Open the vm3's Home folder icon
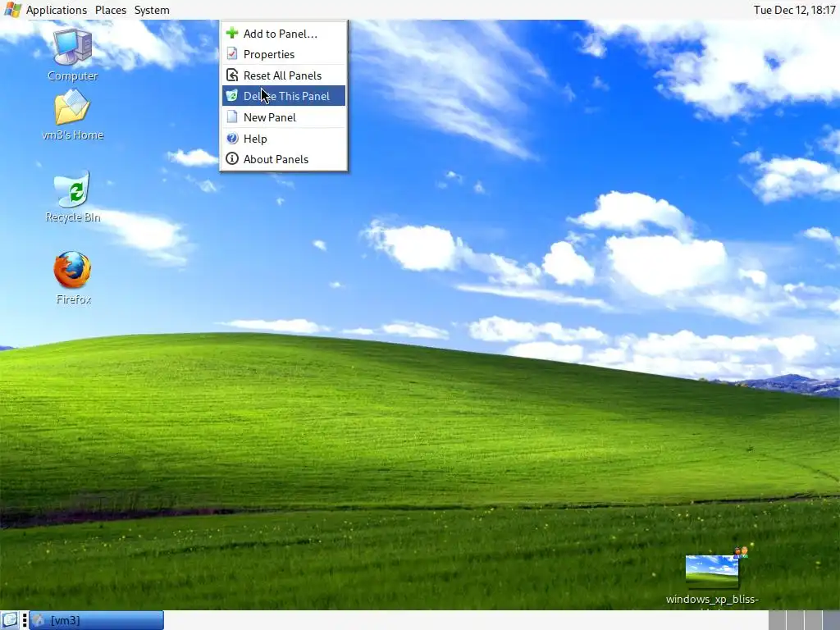840x630 pixels. [x=72, y=107]
